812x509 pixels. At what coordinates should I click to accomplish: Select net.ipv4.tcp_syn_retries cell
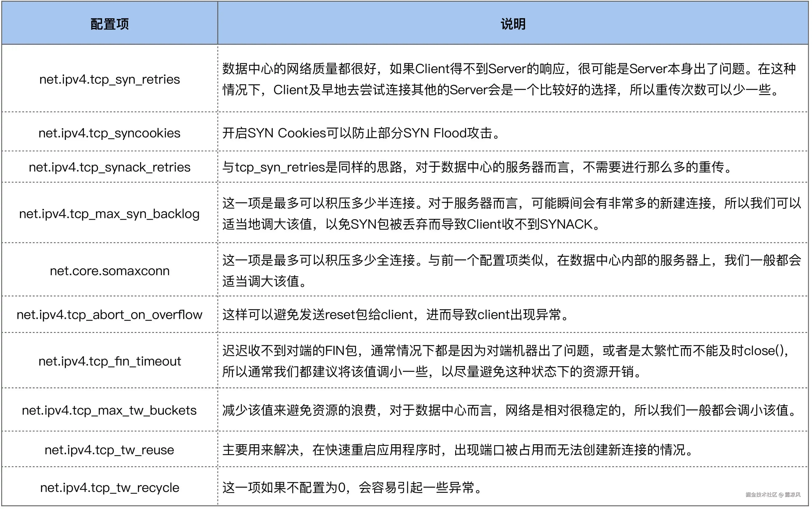tap(109, 79)
